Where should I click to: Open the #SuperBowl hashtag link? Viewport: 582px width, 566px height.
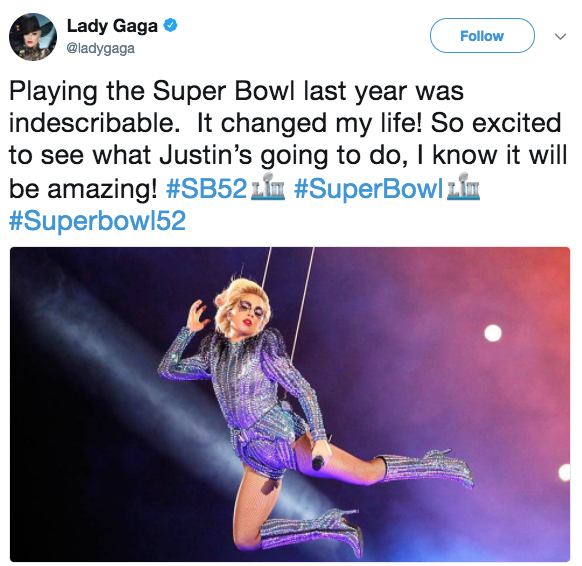tap(369, 188)
